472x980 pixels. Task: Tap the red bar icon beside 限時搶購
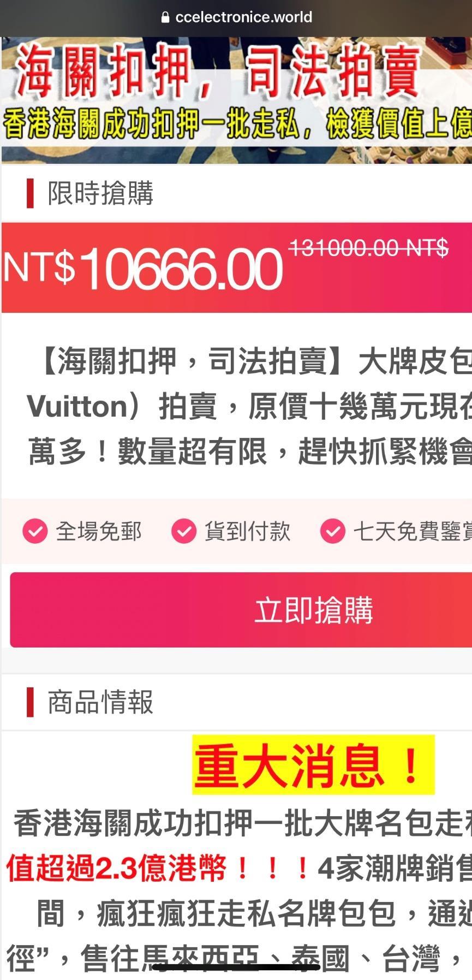click(x=30, y=193)
